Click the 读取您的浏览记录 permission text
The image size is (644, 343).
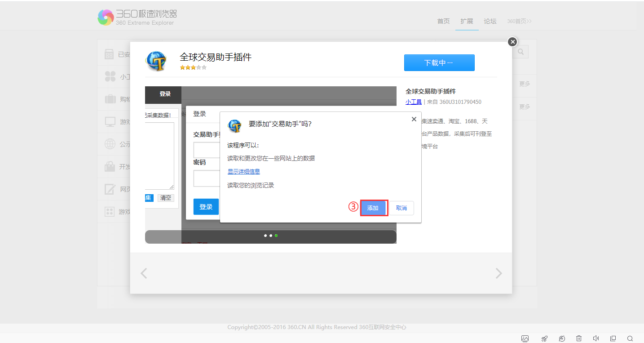point(251,185)
